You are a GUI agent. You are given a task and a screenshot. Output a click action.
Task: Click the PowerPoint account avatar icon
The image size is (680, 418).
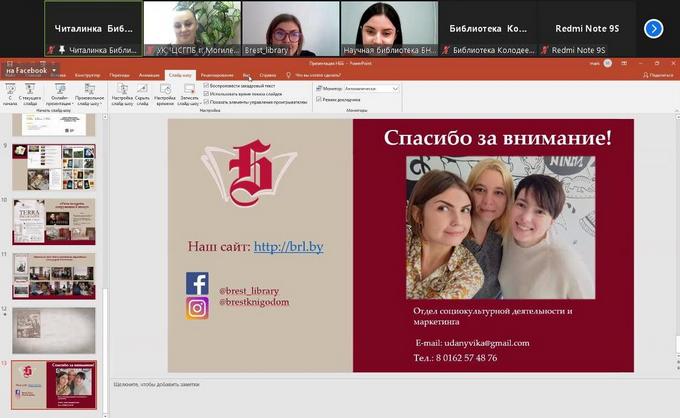click(x=608, y=63)
